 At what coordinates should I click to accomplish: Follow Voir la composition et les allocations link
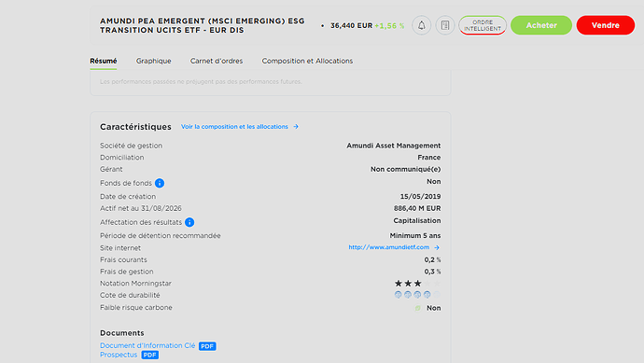[234, 127]
